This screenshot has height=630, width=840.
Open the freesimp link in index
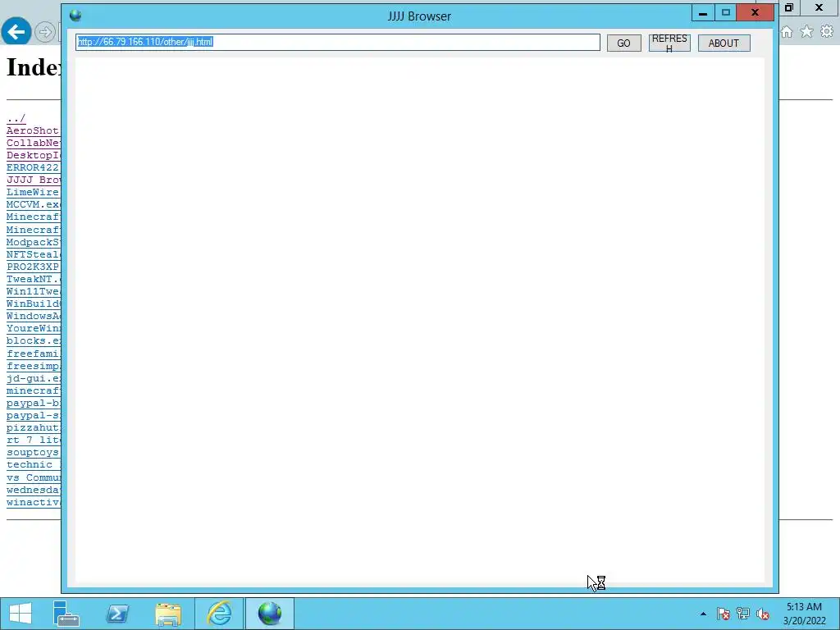pos(33,367)
